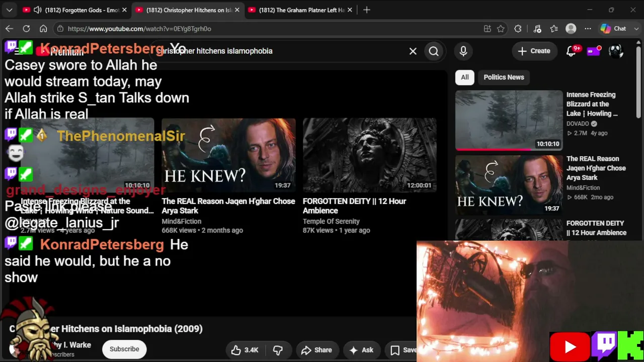Open the tab search dropdown arrow

pyautogui.click(x=10, y=10)
